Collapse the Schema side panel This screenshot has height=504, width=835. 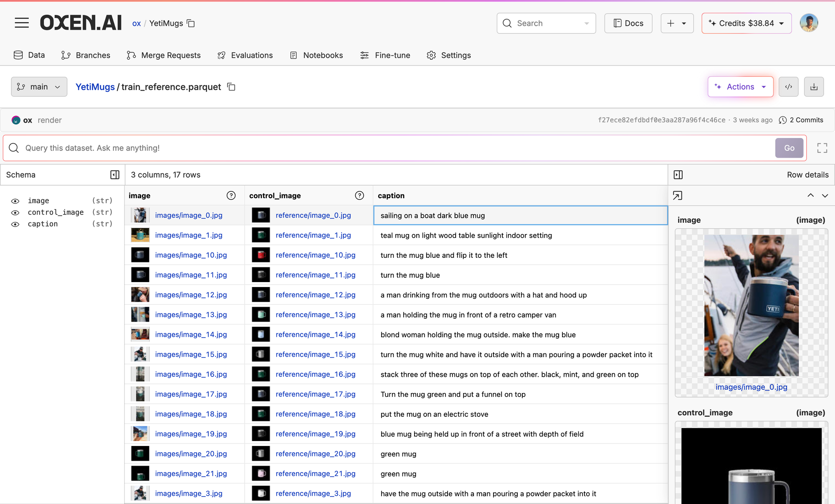tap(115, 175)
